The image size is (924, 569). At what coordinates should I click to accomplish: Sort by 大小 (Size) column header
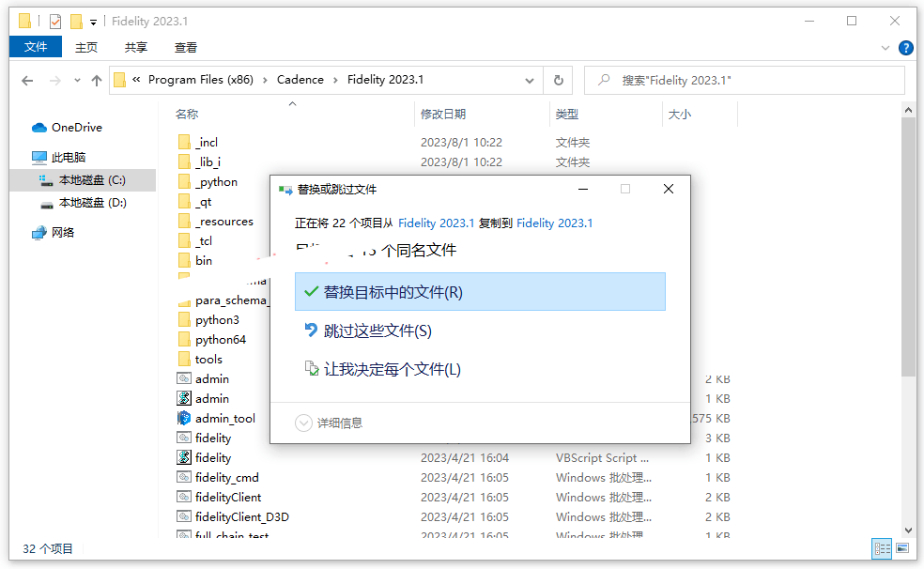click(680, 115)
